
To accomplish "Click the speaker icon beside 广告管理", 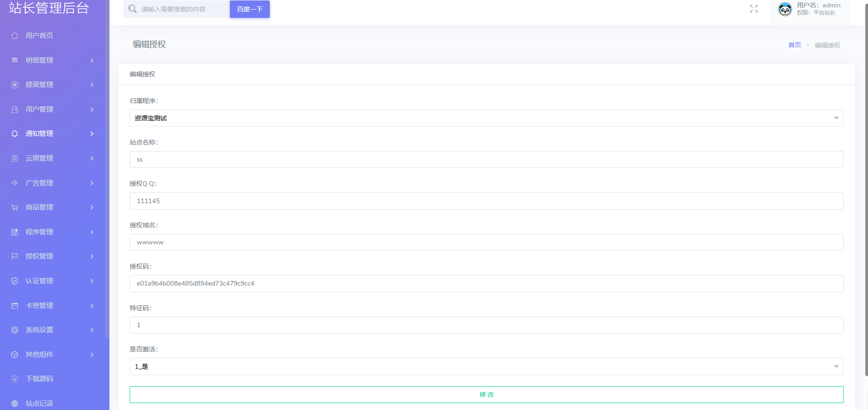I will 15,183.
